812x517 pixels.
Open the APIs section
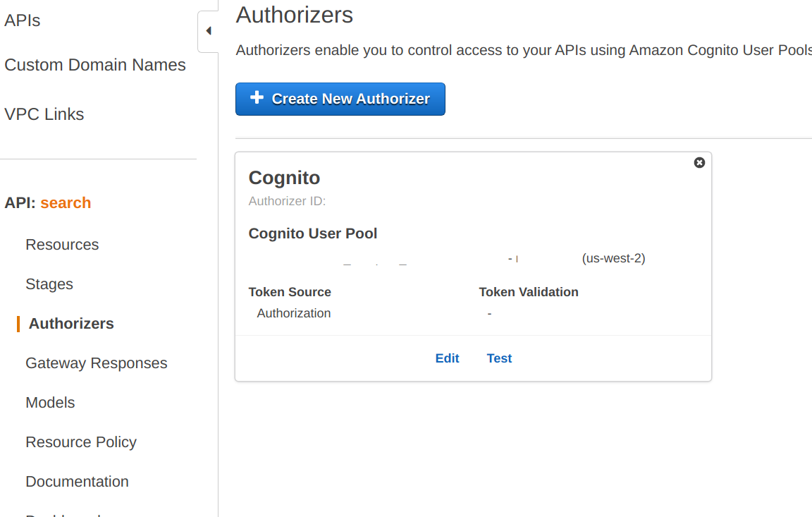pos(23,20)
